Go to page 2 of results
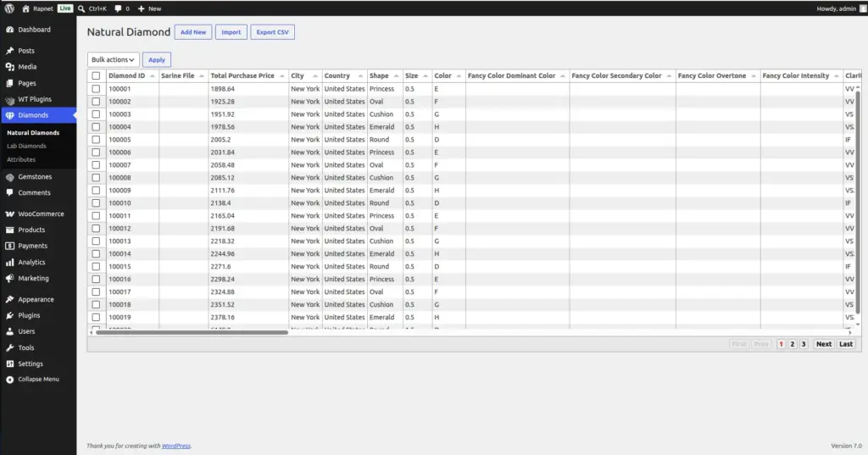Viewport: 868px width, 455px height. 793,344
